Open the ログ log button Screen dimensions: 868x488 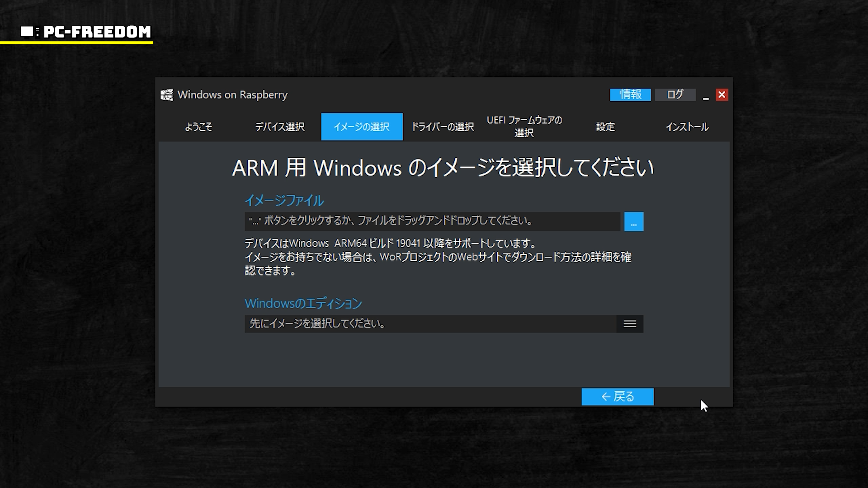(x=675, y=94)
